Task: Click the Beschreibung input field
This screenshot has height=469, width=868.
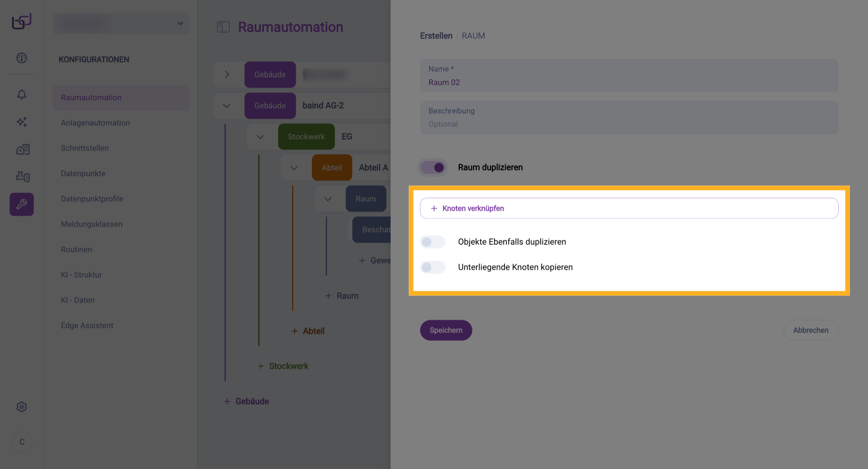Action: (x=628, y=118)
